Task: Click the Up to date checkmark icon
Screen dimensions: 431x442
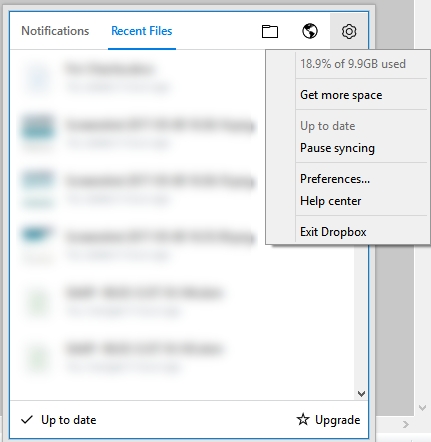Action: click(x=27, y=420)
